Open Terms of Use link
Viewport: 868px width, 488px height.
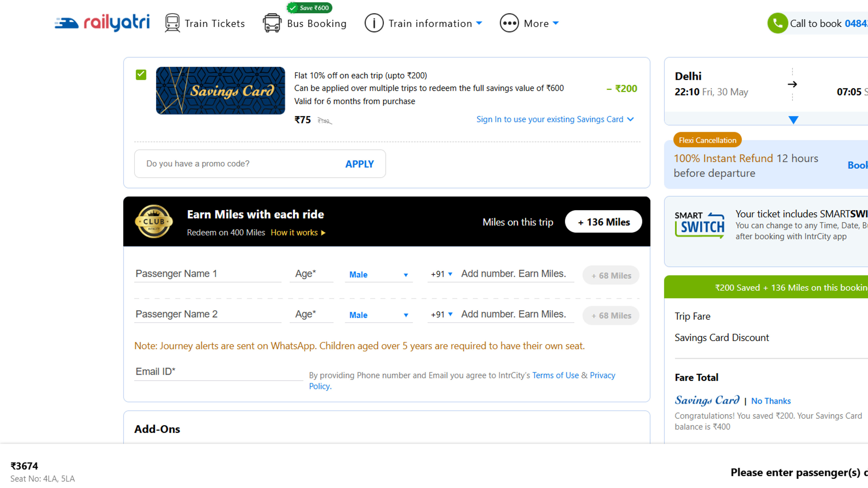coord(555,375)
